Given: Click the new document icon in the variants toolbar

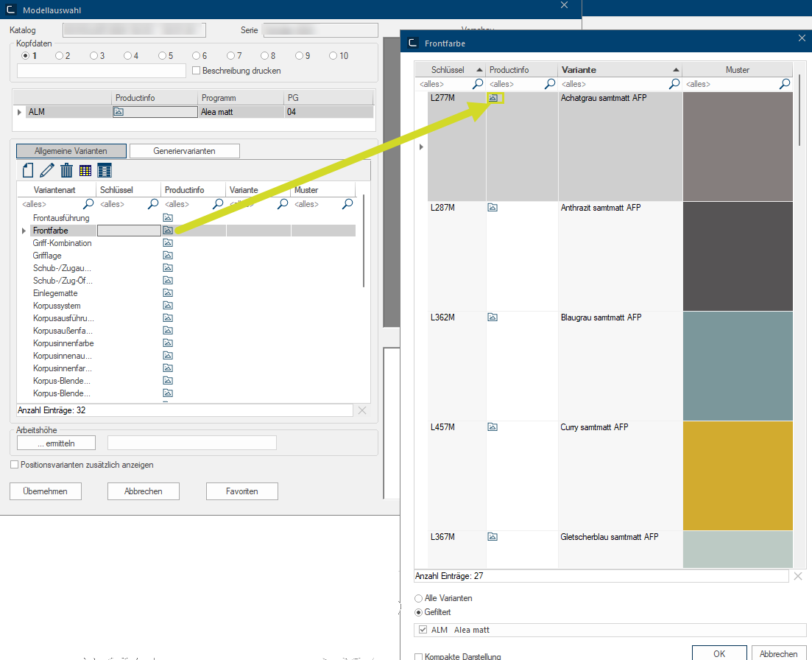Looking at the screenshot, I should (x=28, y=170).
